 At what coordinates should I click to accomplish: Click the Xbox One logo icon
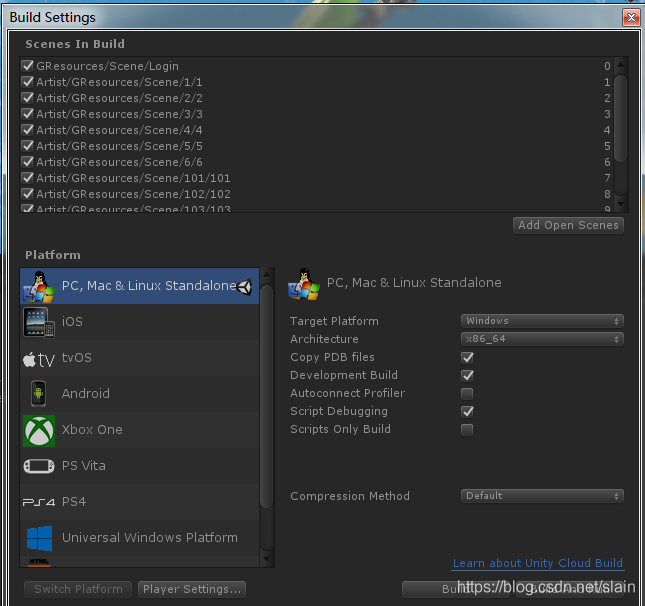39,431
